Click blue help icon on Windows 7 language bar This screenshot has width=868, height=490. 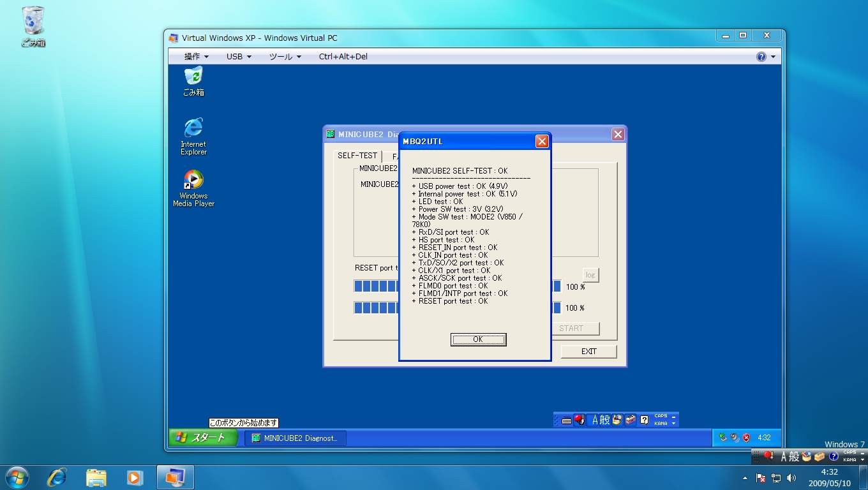834,456
